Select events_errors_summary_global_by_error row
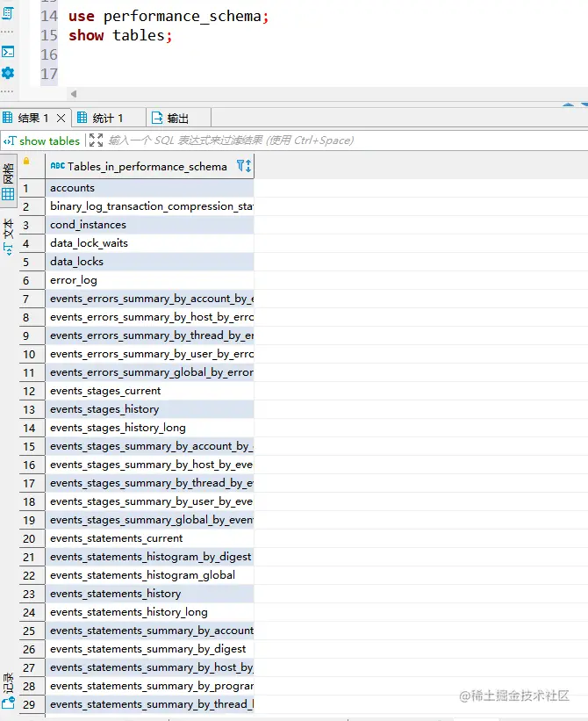 149,372
